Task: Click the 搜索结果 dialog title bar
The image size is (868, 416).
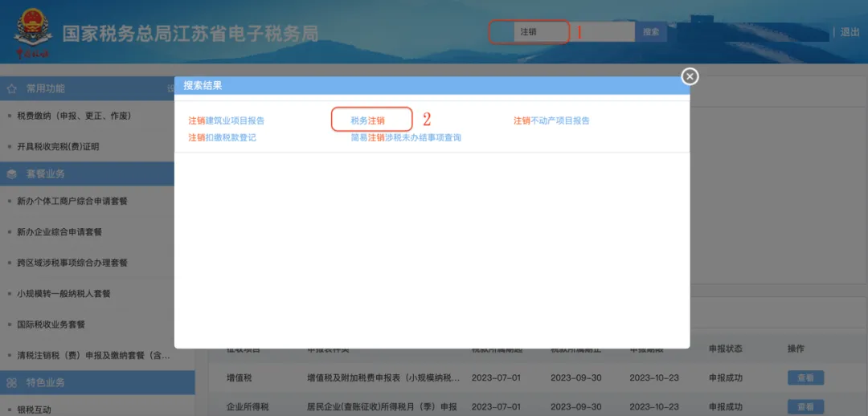Action: pyautogui.click(x=432, y=86)
